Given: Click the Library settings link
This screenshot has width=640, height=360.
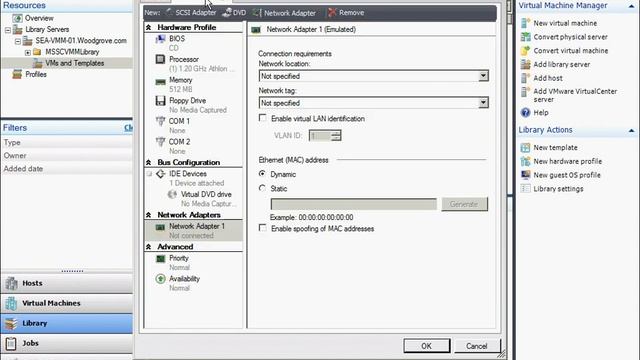Looking at the screenshot, I should (558, 189).
